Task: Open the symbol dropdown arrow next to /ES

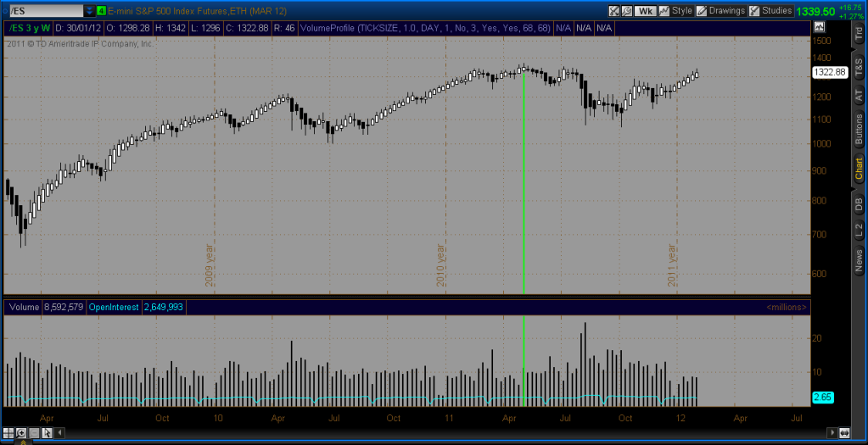Action: 90,11
